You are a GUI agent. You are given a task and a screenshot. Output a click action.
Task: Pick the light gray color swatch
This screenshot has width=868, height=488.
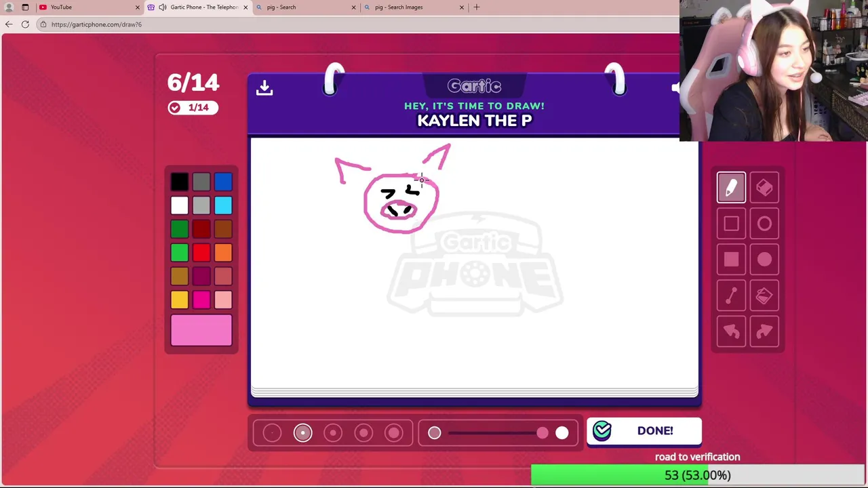tap(201, 205)
